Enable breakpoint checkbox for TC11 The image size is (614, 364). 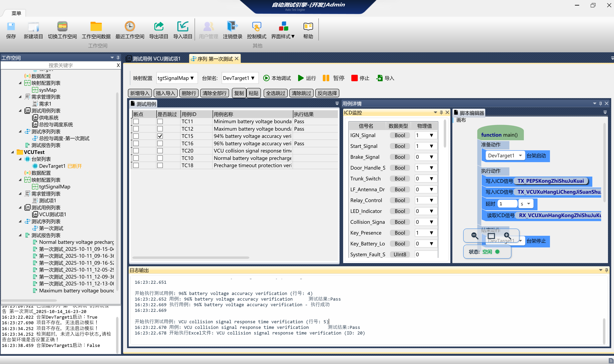[136, 121]
